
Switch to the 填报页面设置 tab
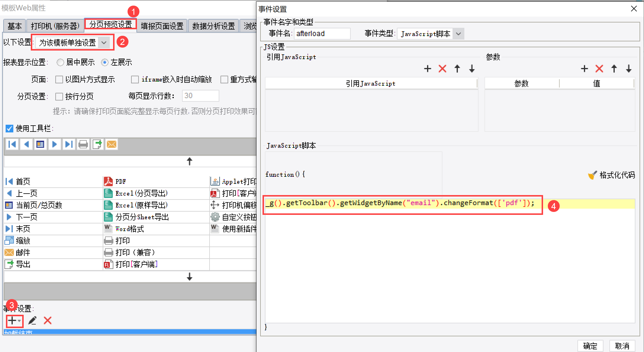click(162, 26)
